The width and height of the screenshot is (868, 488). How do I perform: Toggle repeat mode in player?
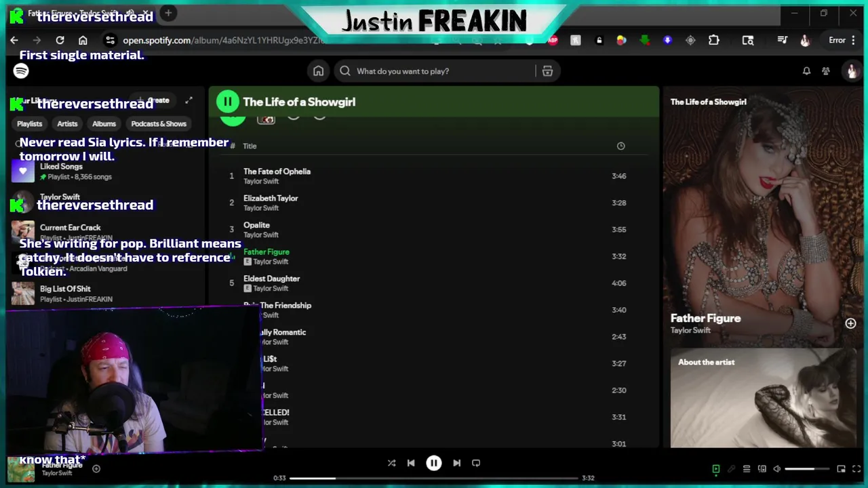476,463
